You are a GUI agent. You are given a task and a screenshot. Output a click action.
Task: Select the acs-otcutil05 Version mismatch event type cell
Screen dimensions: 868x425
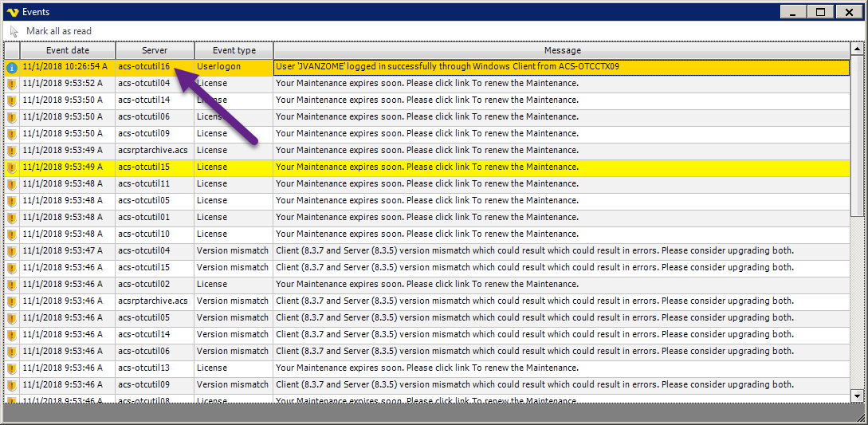[x=233, y=318]
